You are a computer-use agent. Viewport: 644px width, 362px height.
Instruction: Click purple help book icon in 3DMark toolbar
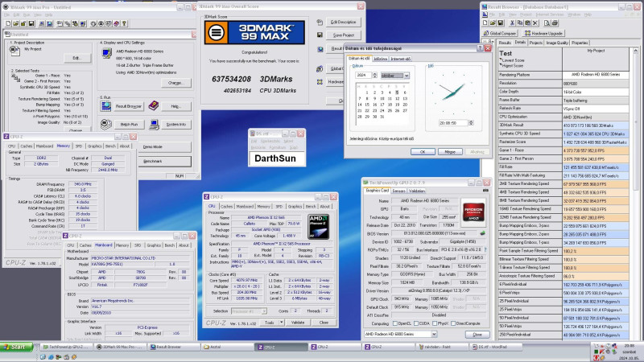tap(116, 24)
